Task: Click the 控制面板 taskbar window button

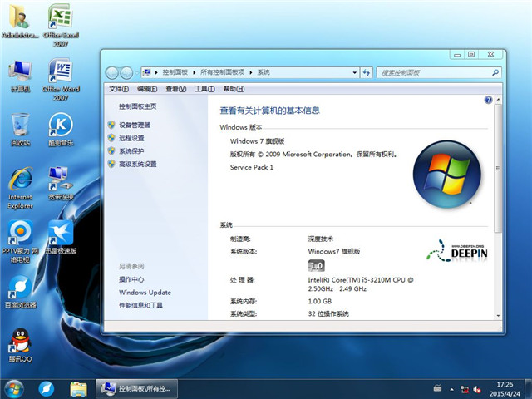Action: (x=136, y=389)
